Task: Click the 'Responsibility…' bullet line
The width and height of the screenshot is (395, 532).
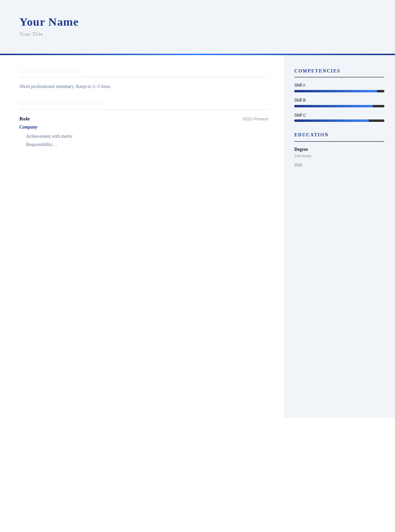Action: click(x=42, y=145)
